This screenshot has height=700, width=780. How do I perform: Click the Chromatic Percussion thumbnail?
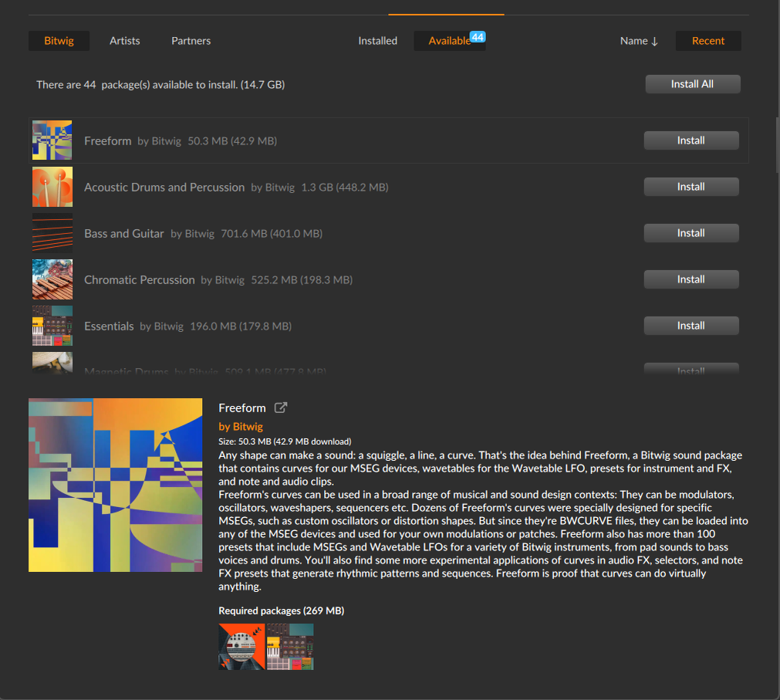pos(52,279)
